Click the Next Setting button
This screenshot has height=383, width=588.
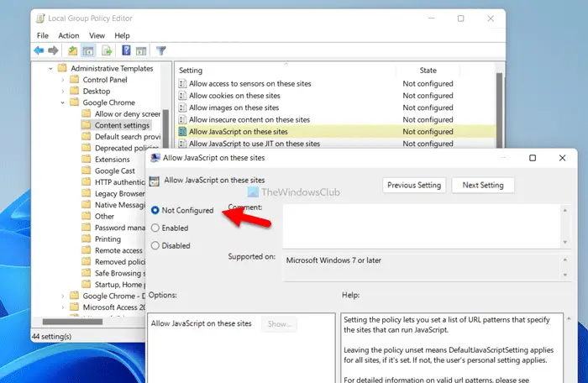point(483,186)
